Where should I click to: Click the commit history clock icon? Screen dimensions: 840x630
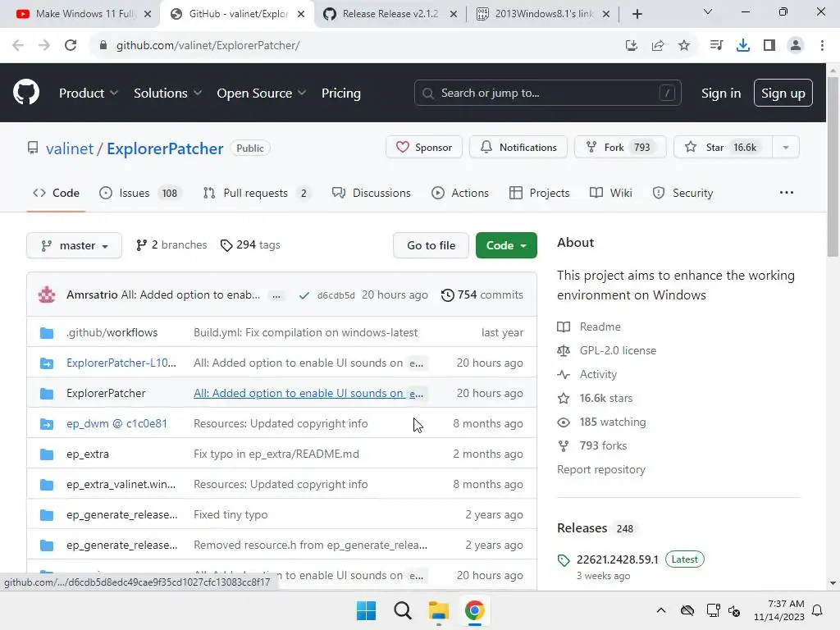[x=447, y=295]
